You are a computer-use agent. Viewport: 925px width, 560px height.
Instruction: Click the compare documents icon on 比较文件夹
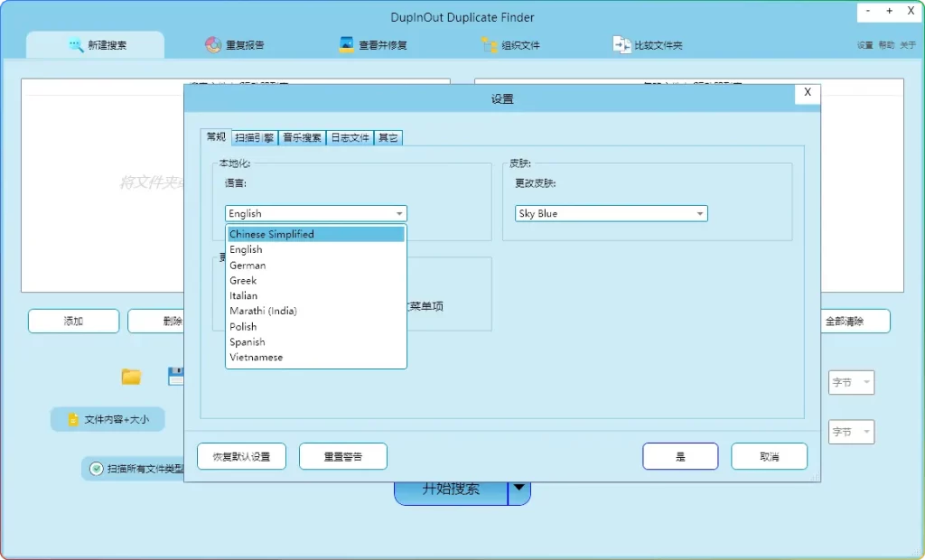pos(621,45)
